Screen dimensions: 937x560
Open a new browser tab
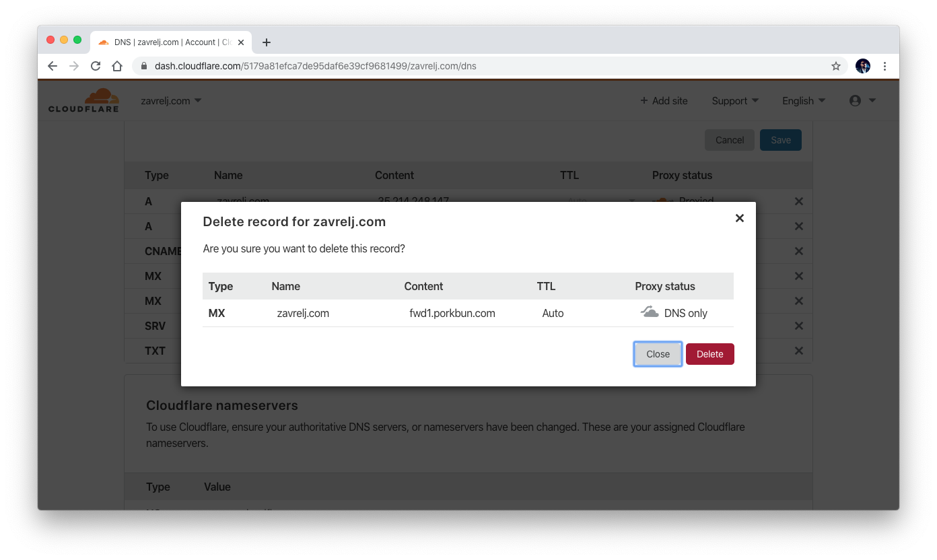266,42
